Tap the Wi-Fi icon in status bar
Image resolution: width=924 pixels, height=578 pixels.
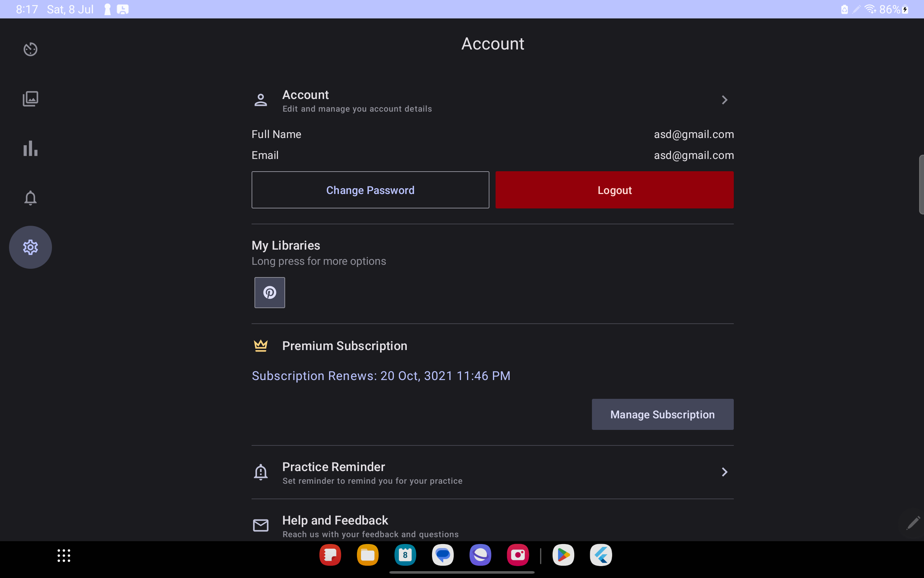point(870,9)
